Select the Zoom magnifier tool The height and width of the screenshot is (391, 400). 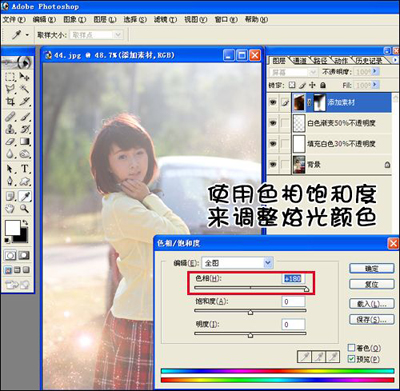24,209
